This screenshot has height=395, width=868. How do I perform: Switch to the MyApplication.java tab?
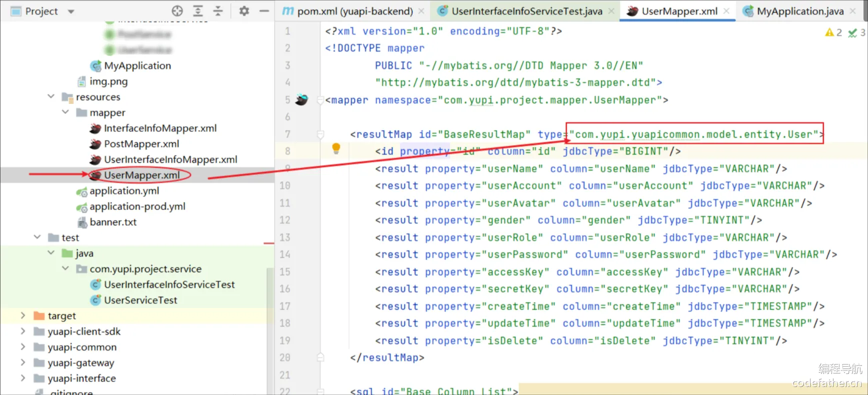800,11
